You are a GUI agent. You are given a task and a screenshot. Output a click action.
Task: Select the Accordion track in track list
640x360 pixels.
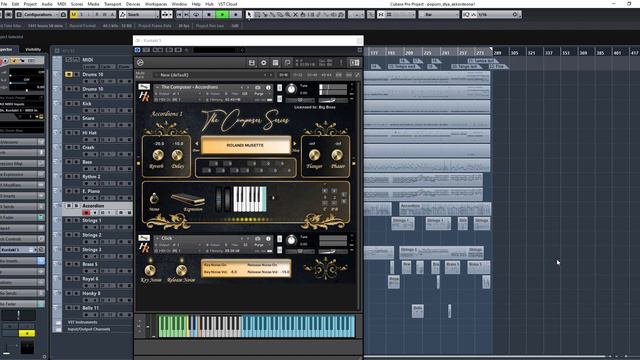point(93,205)
